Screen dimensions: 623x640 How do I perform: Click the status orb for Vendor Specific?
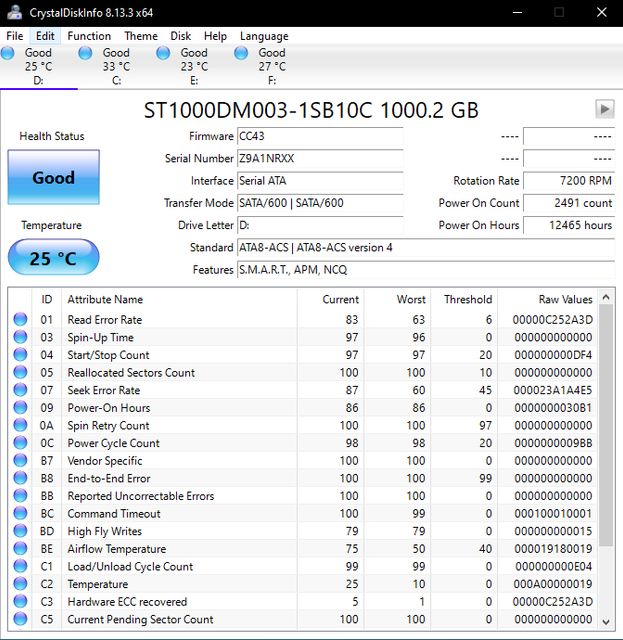(x=20, y=460)
